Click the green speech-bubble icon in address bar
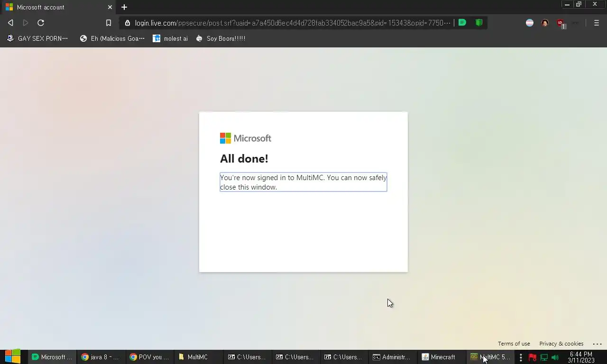Image resolution: width=607 pixels, height=364 pixels. click(462, 22)
